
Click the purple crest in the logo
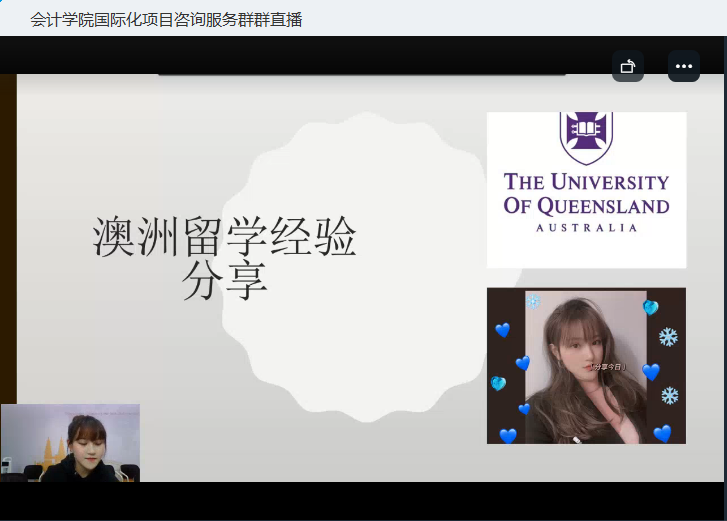pyautogui.click(x=587, y=137)
